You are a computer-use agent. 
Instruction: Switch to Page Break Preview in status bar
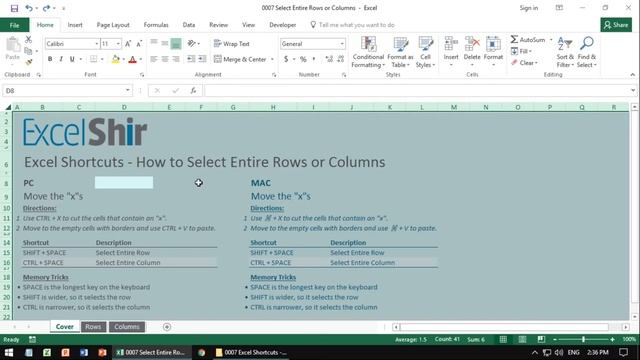point(541,340)
